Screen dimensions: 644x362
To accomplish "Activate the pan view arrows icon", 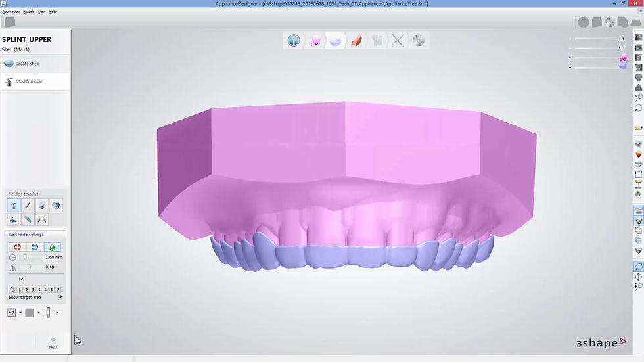I will click(638, 277).
